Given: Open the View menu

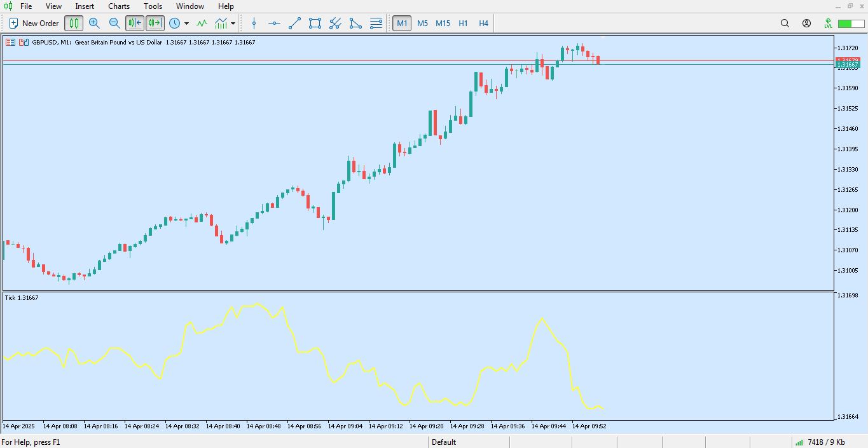Looking at the screenshot, I should 53,6.
